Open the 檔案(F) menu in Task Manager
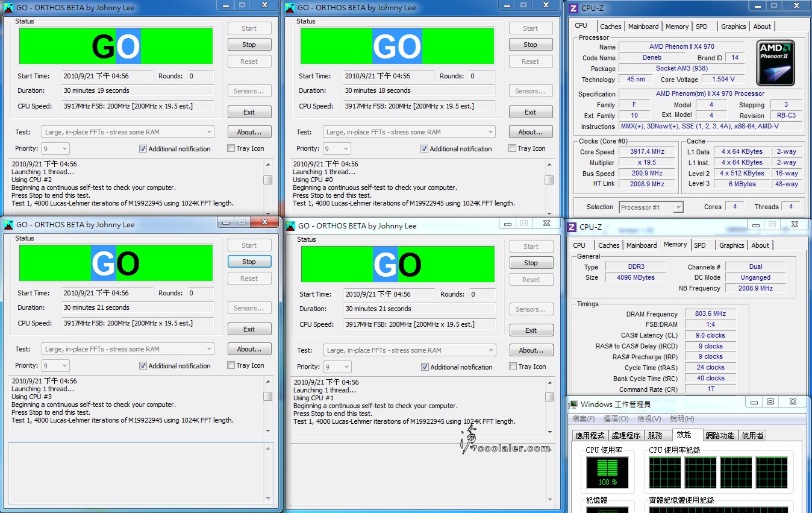The width and height of the screenshot is (812, 513). click(x=584, y=419)
